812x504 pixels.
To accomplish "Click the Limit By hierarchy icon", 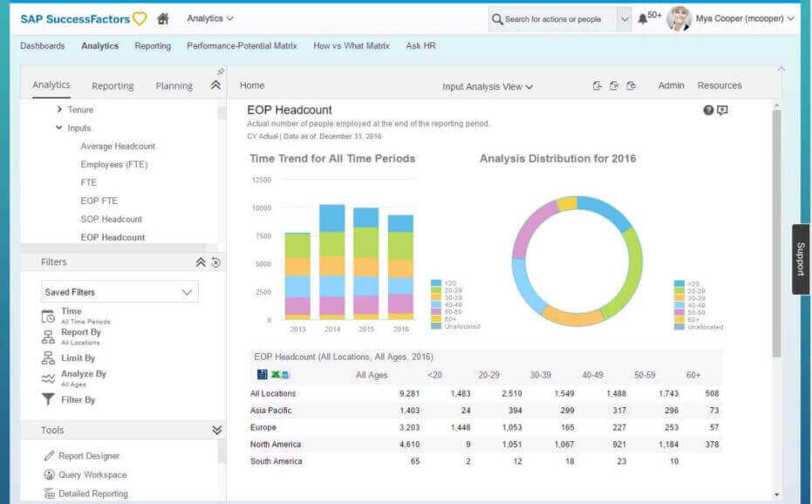I will pos(48,358).
